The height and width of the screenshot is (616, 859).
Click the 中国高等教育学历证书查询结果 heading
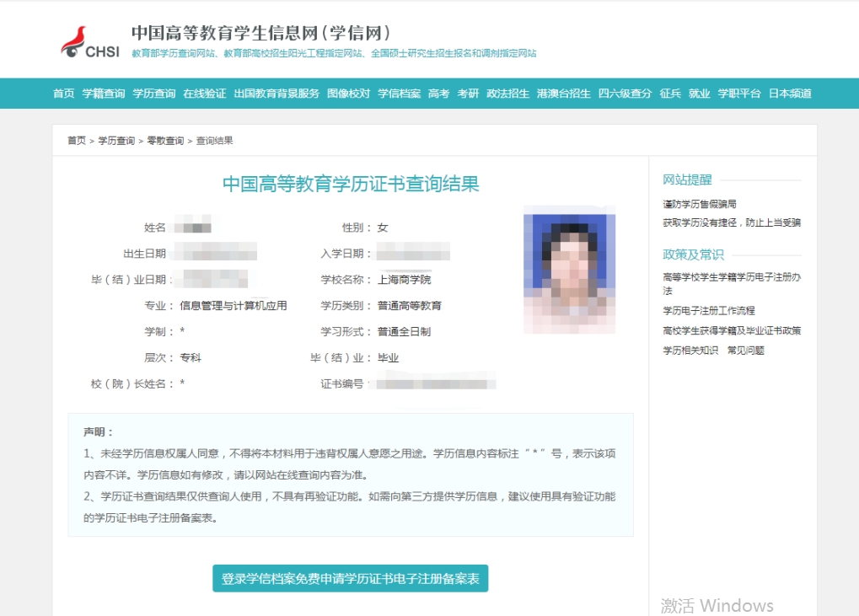(x=351, y=184)
